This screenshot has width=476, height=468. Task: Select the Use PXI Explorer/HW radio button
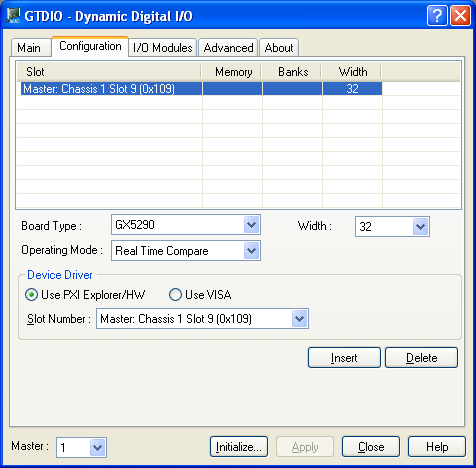click(x=32, y=295)
